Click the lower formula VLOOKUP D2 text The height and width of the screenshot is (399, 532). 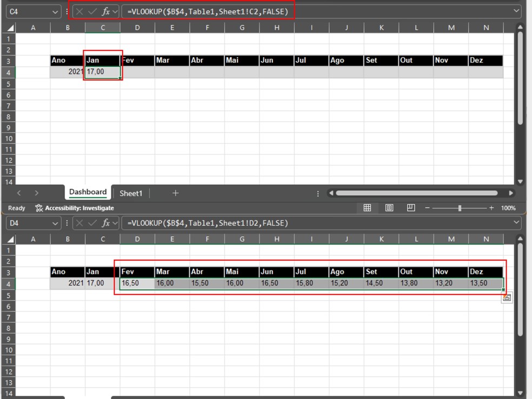pos(208,223)
